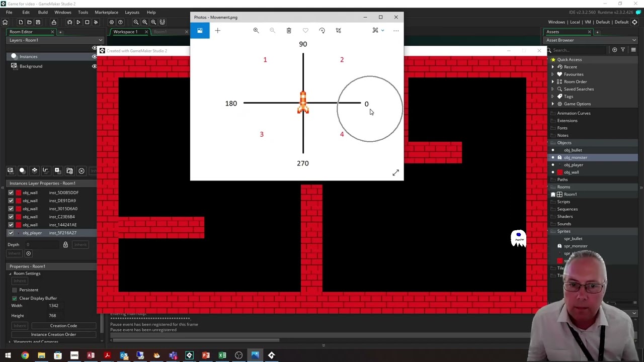The width and height of the screenshot is (644, 362).
Task: Save the project with the floppy disk icon
Action: coord(38,22)
